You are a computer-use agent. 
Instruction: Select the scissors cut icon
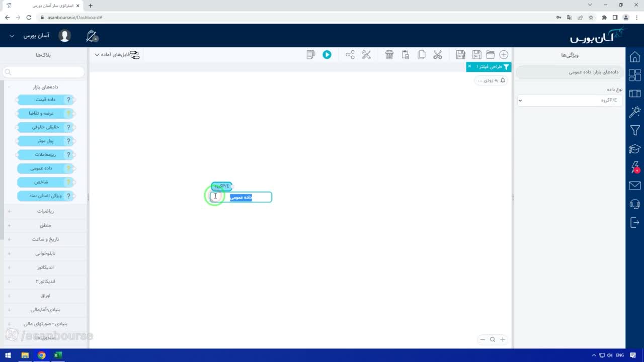click(x=438, y=54)
